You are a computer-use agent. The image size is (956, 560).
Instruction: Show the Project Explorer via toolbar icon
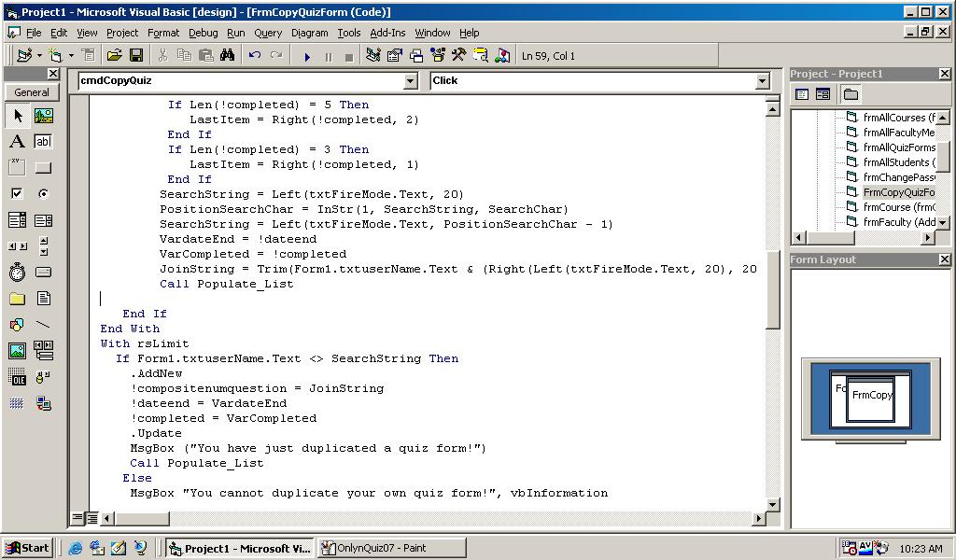[x=373, y=56]
